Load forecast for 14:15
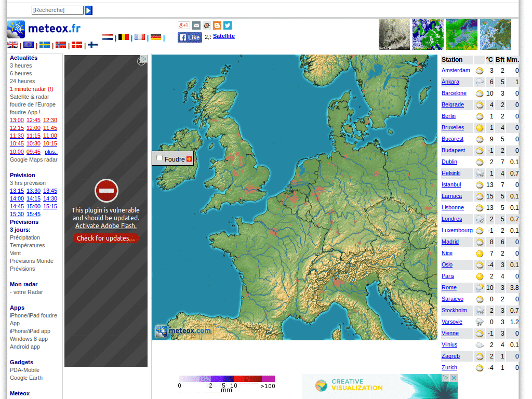The image size is (532, 399). (34, 198)
